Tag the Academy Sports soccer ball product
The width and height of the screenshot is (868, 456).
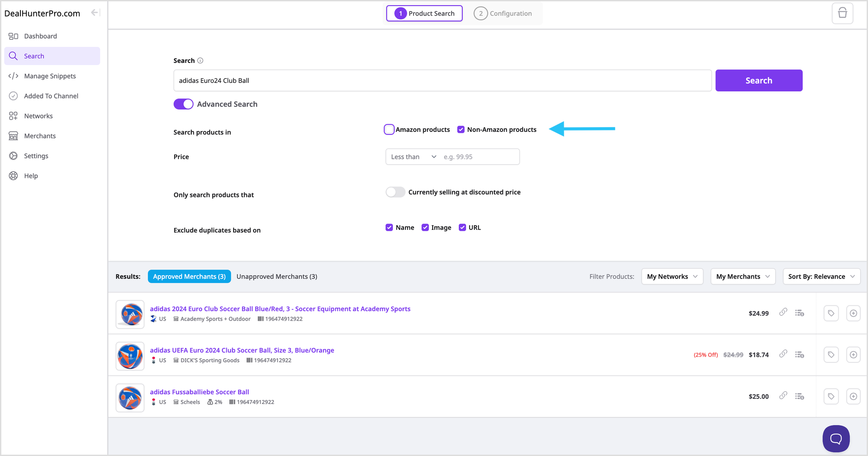[831, 313]
